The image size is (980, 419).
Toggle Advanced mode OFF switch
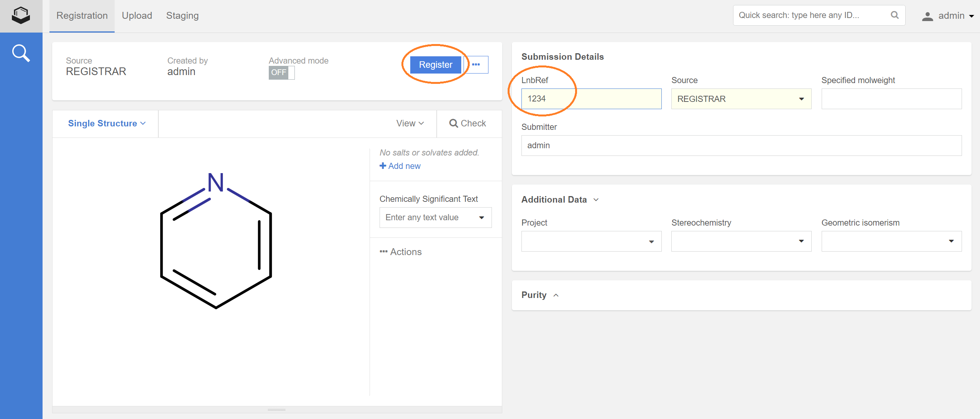tap(281, 72)
